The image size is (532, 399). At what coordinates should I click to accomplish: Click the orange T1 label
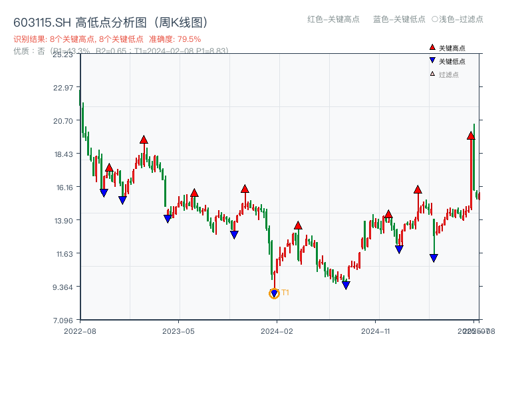285,293
